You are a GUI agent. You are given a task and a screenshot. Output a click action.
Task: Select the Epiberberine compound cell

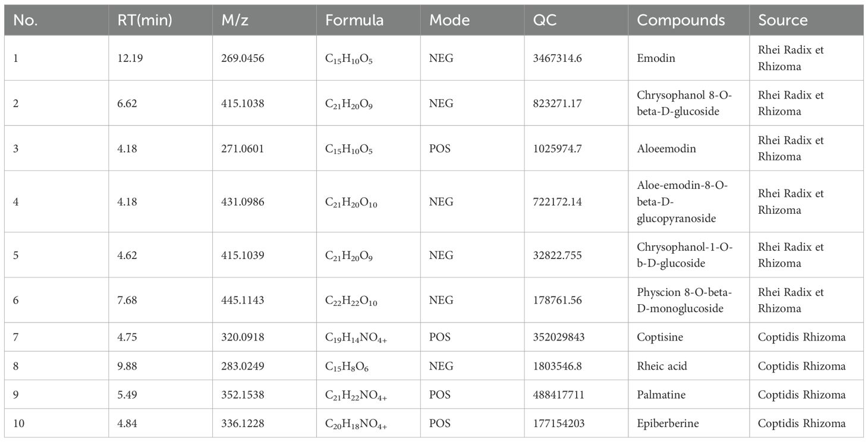point(668,424)
